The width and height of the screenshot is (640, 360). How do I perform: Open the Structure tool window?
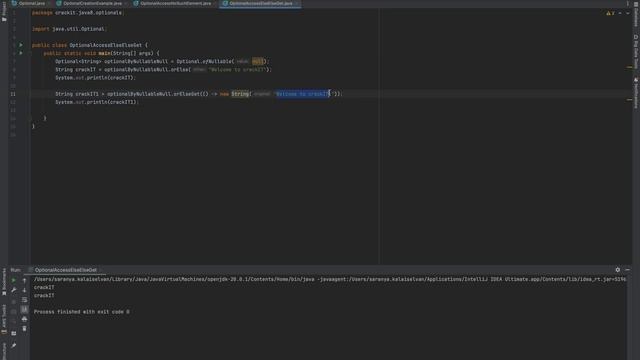tap(4, 351)
